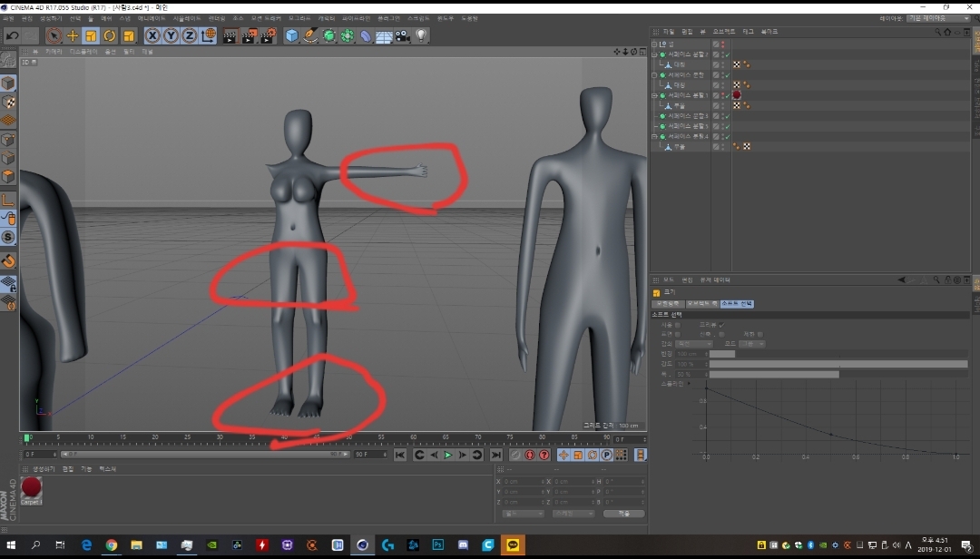
Task: Activate the Rotate tool
Action: tap(110, 35)
